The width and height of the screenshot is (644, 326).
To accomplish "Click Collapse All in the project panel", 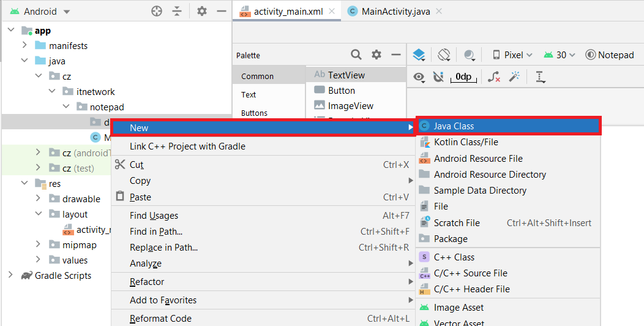I will 177,12.
